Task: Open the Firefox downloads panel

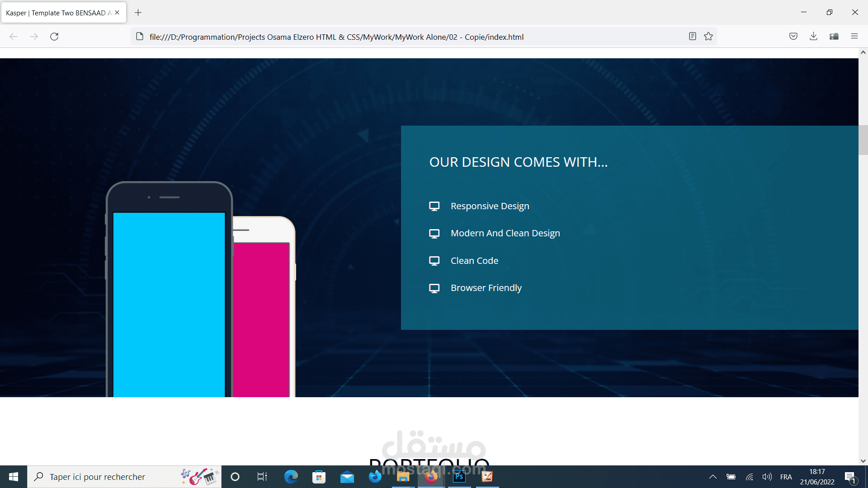Action: pyautogui.click(x=813, y=37)
